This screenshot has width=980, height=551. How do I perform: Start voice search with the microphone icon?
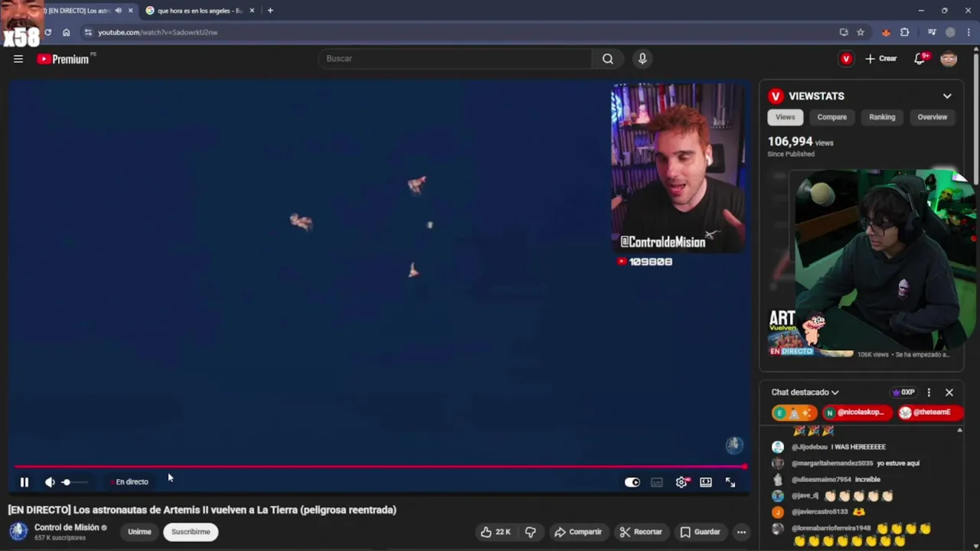tap(642, 59)
